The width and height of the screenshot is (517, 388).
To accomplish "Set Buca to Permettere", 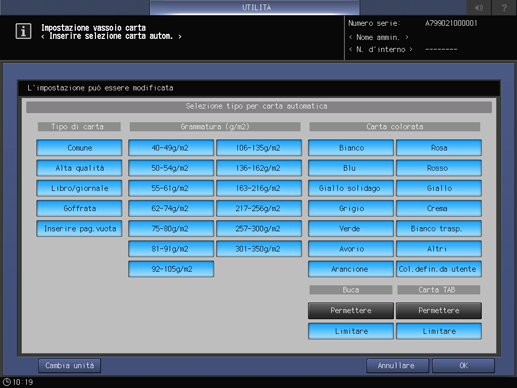I will (351, 311).
